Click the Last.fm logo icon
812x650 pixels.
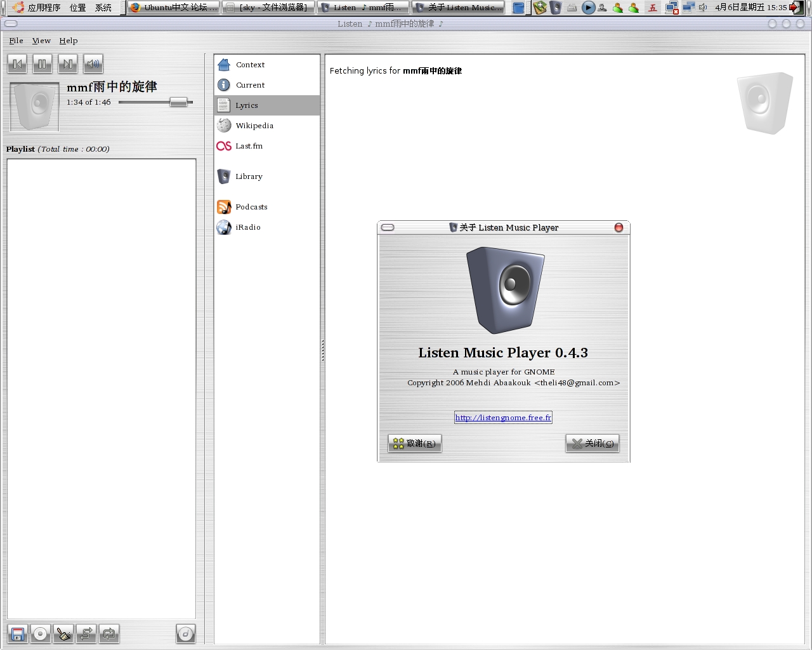point(224,146)
